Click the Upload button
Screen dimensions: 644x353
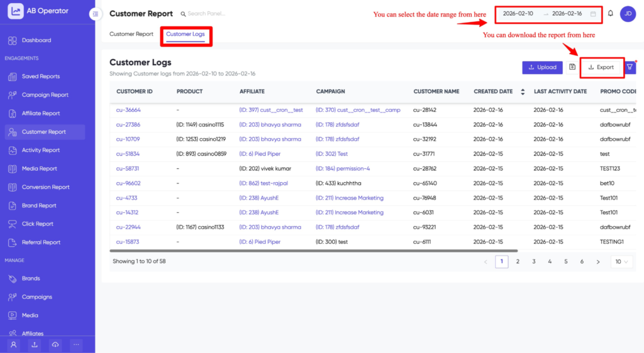point(542,67)
